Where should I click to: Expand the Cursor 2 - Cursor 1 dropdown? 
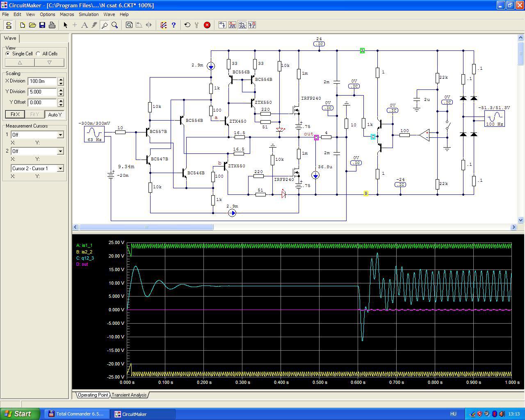60,169
